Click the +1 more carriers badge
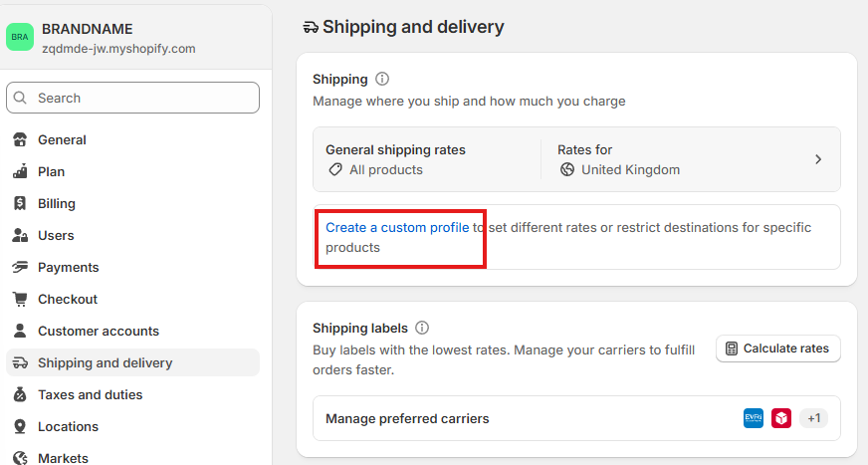The height and width of the screenshot is (465, 868). coord(814,418)
